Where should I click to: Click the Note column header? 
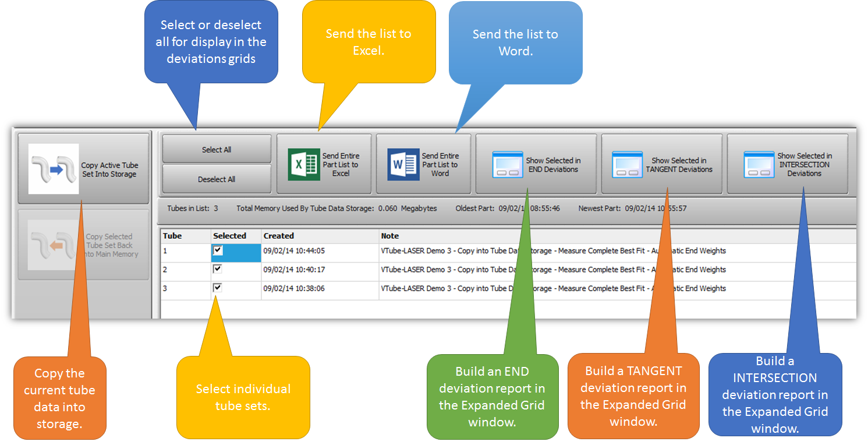tap(390, 236)
